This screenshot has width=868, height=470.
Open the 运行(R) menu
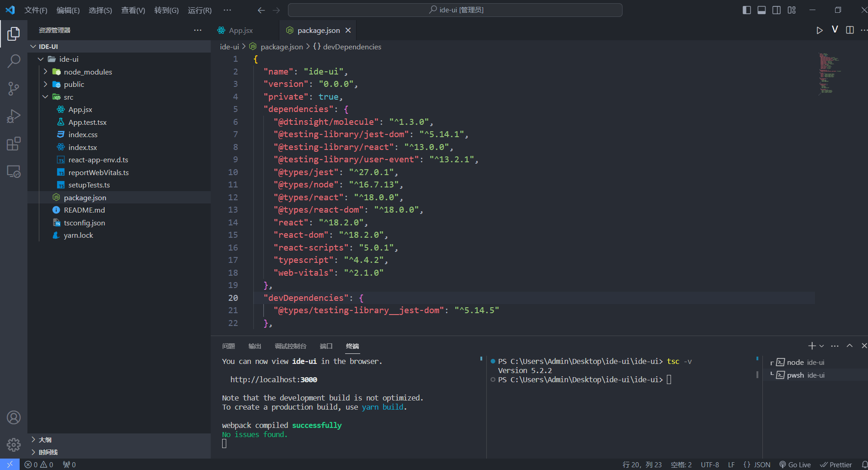[199, 10]
